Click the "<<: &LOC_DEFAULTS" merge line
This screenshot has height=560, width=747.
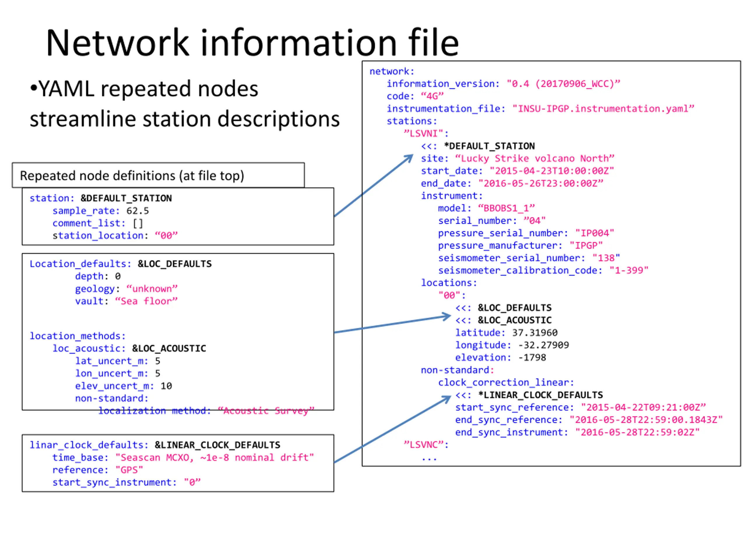pyautogui.click(x=504, y=308)
